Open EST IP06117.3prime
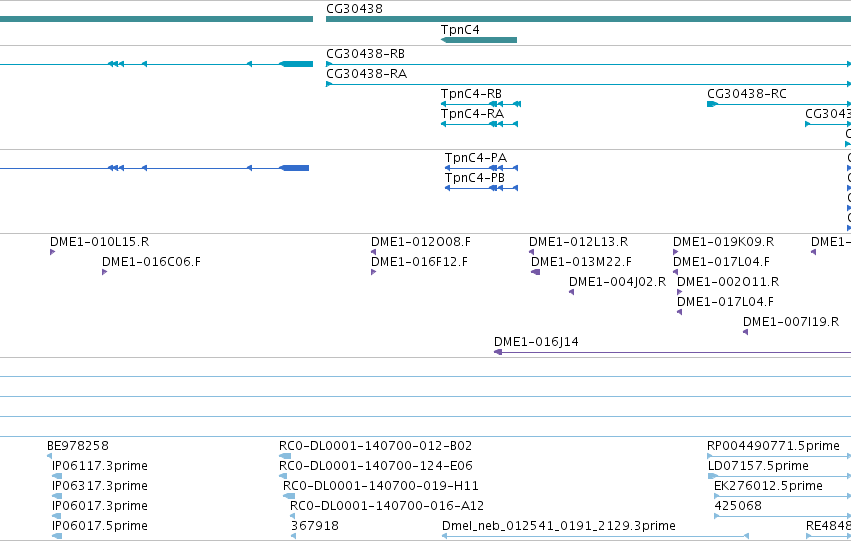 pos(99,466)
